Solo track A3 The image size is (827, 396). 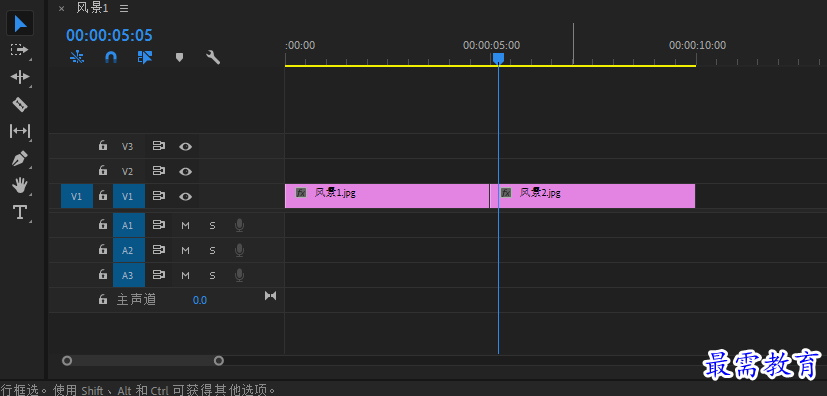tap(213, 275)
